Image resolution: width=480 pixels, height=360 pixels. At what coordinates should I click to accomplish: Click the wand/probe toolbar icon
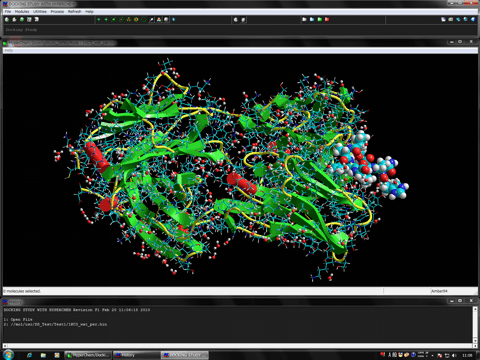click(x=151, y=19)
